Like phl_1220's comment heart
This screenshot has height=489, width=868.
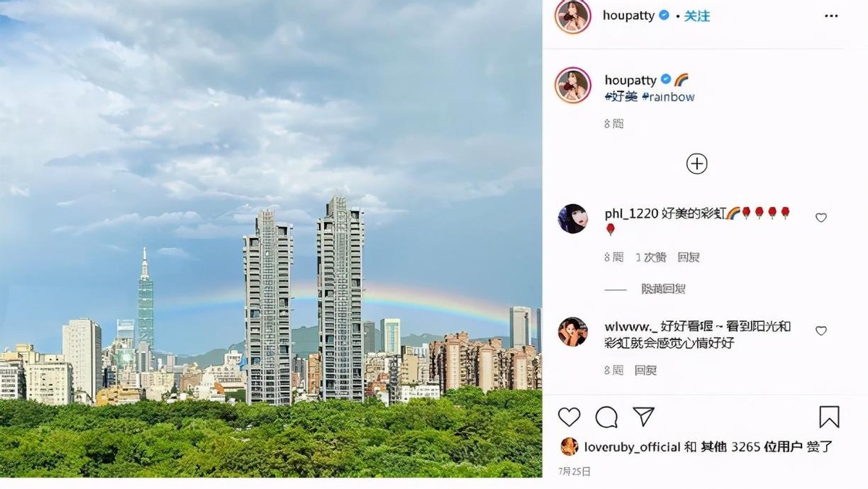821,217
